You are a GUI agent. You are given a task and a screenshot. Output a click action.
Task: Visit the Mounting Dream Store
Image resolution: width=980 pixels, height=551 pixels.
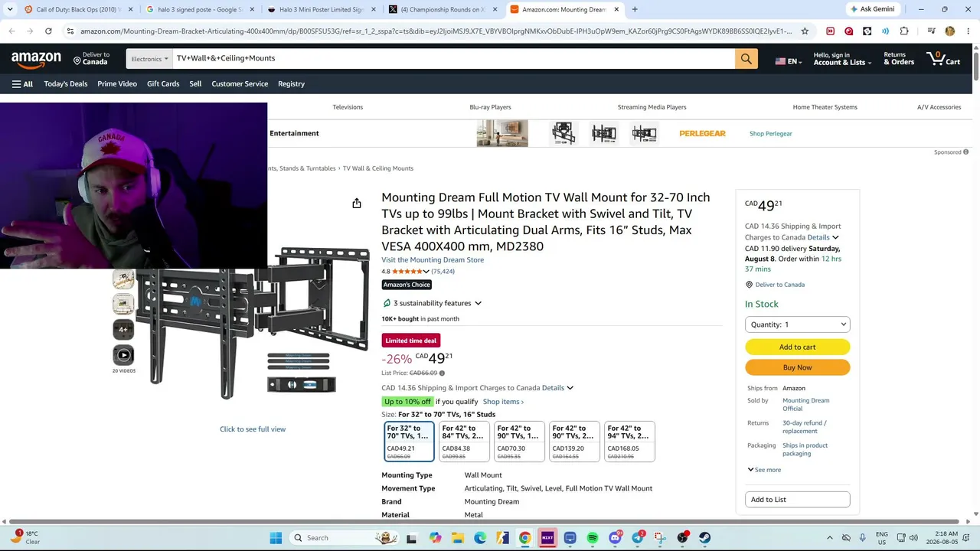coord(433,260)
